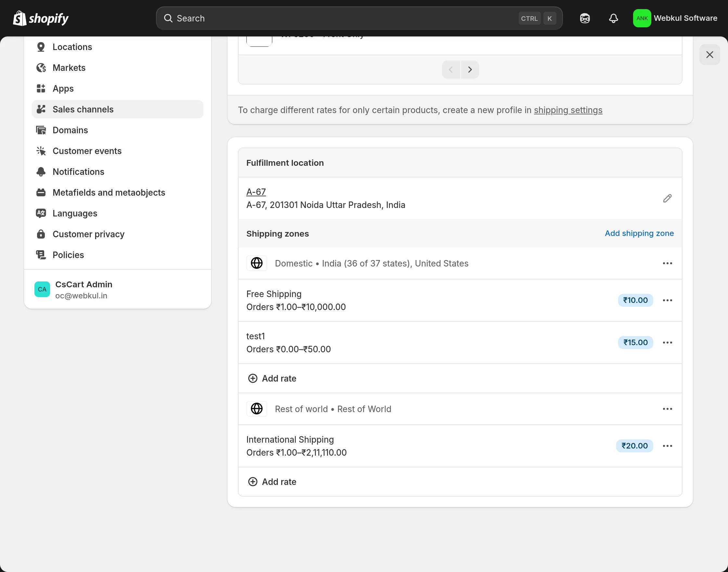Go to Customer events settings
The image size is (728, 572).
coord(87,151)
